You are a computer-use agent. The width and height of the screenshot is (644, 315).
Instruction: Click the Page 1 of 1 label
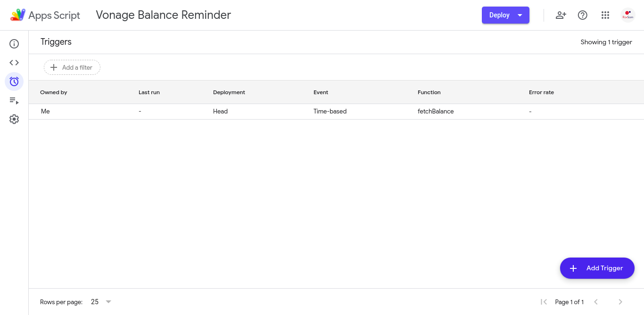point(570,302)
